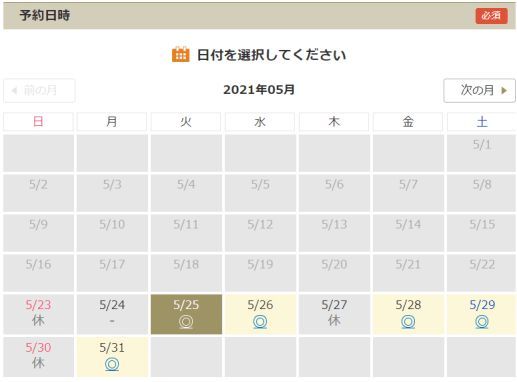517x382 pixels.
Task: Click the 土 Saturday column header
Action: [481, 122]
